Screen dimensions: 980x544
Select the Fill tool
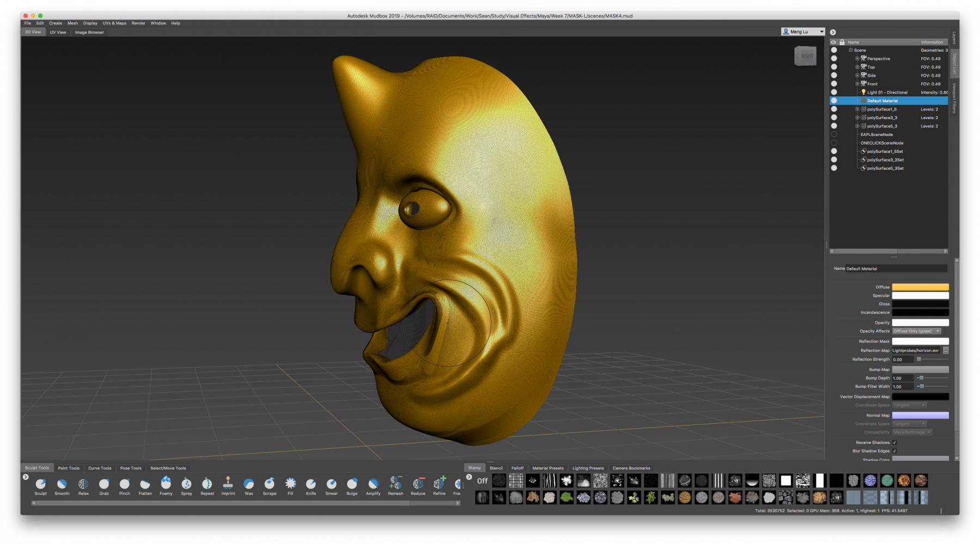[290, 485]
